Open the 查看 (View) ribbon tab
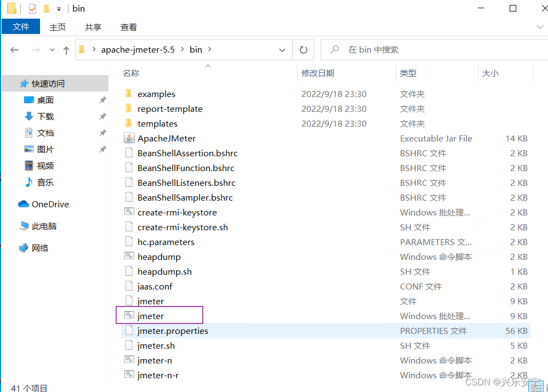The image size is (548, 392). pyautogui.click(x=129, y=27)
